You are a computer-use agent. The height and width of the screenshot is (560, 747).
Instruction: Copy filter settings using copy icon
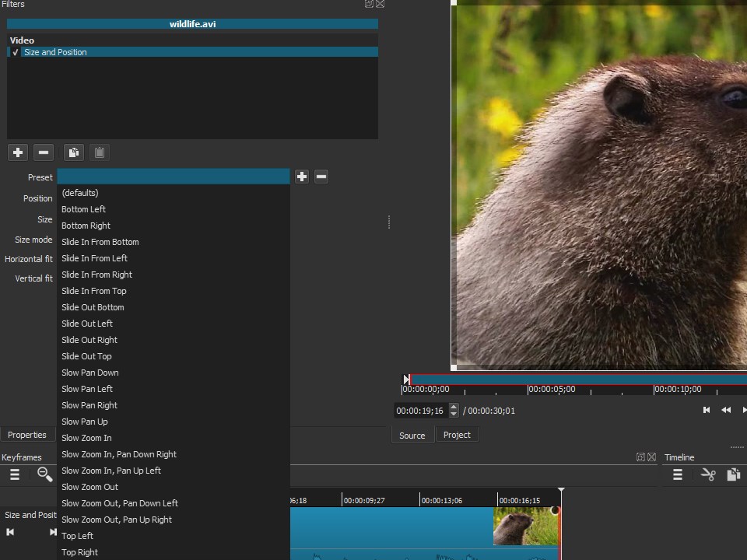click(x=73, y=152)
